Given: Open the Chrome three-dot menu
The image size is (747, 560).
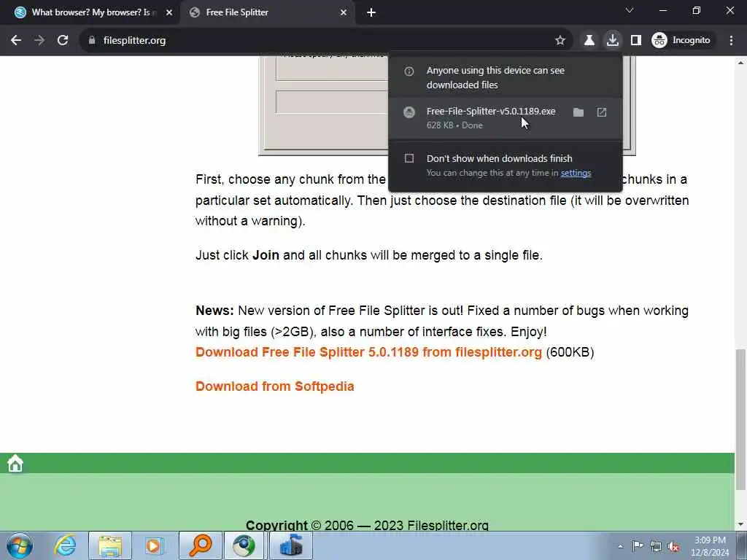Looking at the screenshot, I should click(x=731, y=41).
